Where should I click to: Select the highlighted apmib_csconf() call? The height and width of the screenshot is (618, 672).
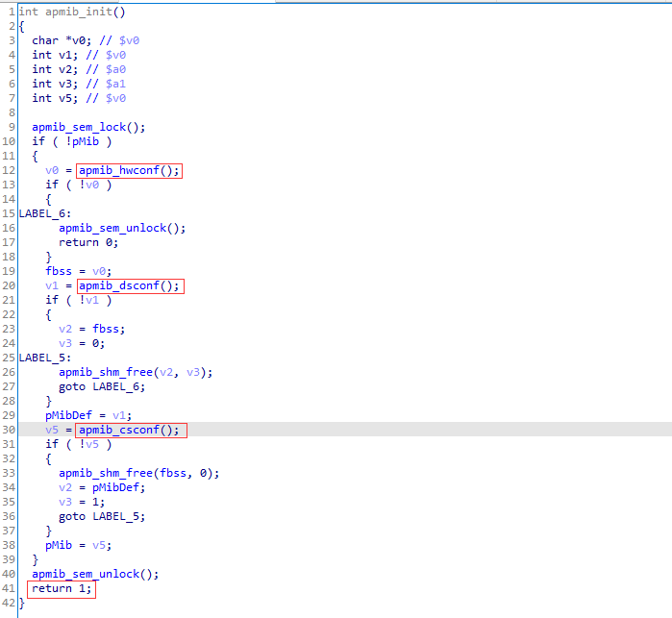[x=129, y=430]
